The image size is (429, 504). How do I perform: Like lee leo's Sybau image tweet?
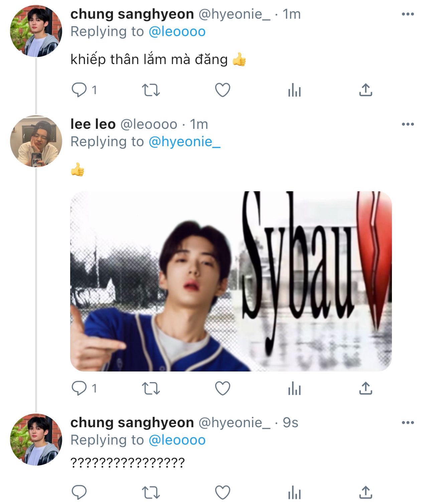[x=223, y=389]
